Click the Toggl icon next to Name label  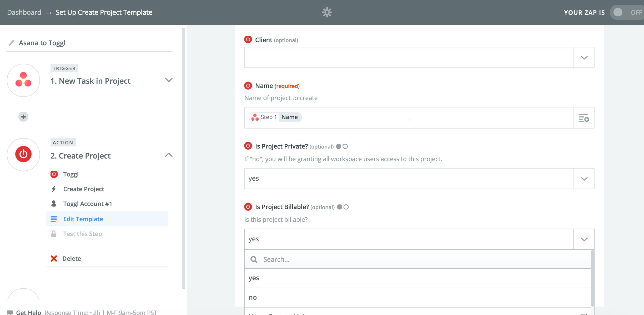(x=248, y=85)
